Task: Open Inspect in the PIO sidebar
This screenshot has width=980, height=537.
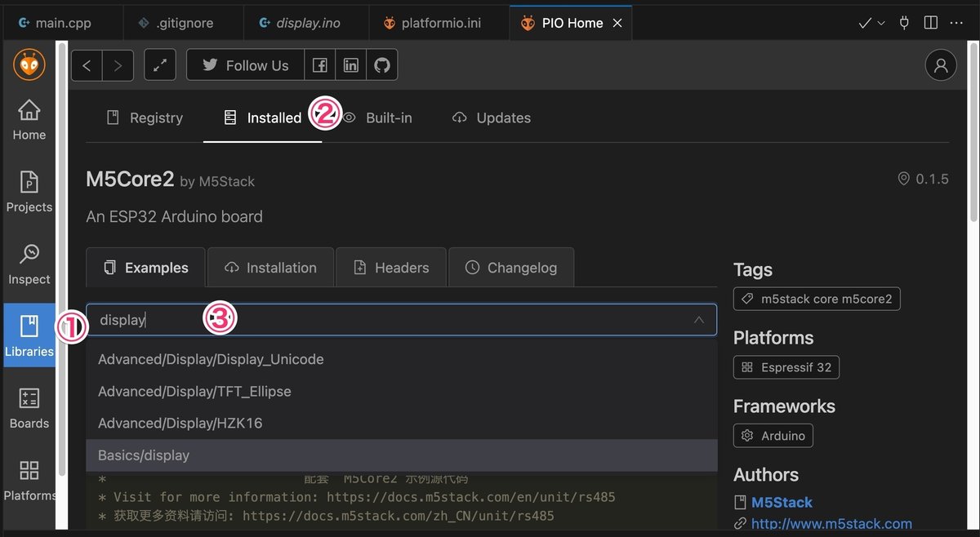Action: click(x=29, y=264)
